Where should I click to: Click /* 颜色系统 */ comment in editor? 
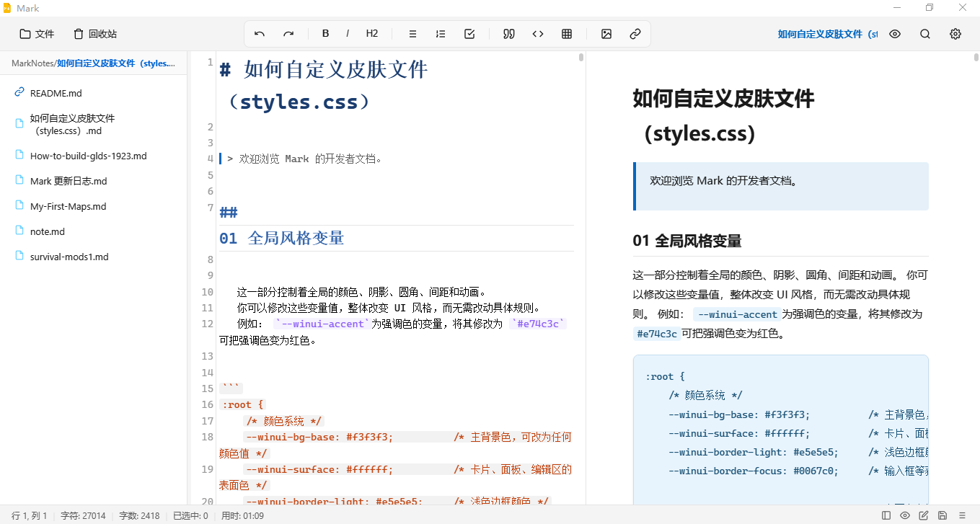click(284, 421)
